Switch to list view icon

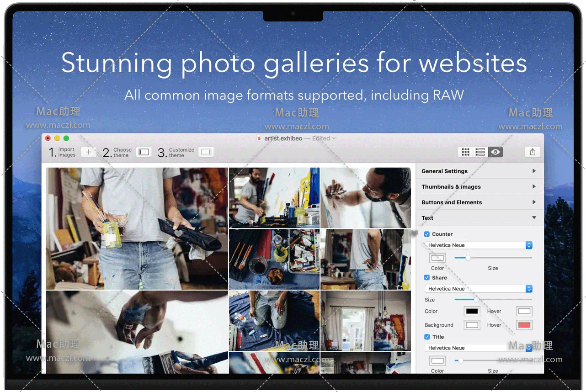480,152
